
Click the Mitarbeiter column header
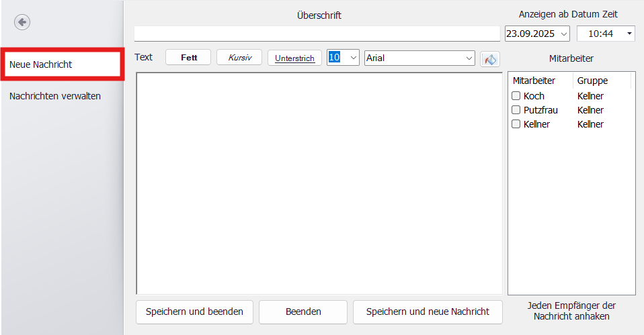click(x=534, y=81)
